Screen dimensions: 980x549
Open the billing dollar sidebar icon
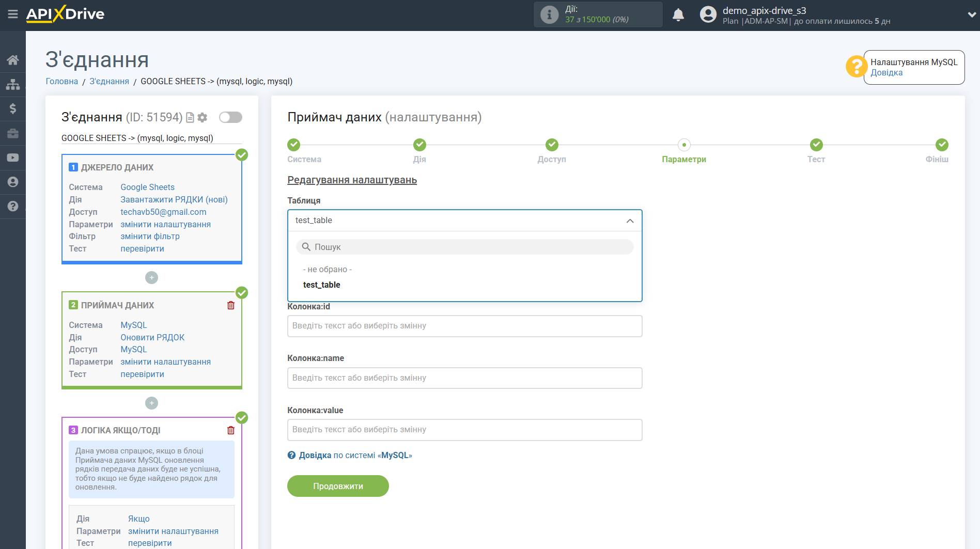click(13, 108)
